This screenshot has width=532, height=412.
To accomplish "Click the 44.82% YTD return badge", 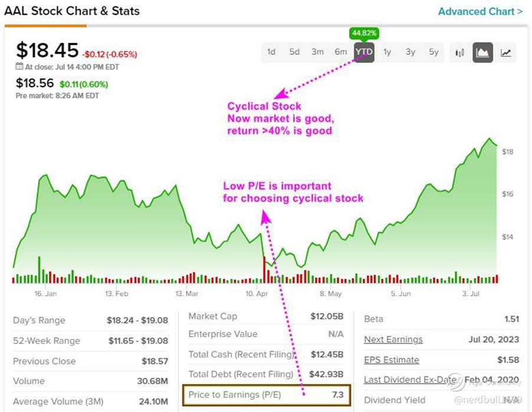I will tap(365, 33).
